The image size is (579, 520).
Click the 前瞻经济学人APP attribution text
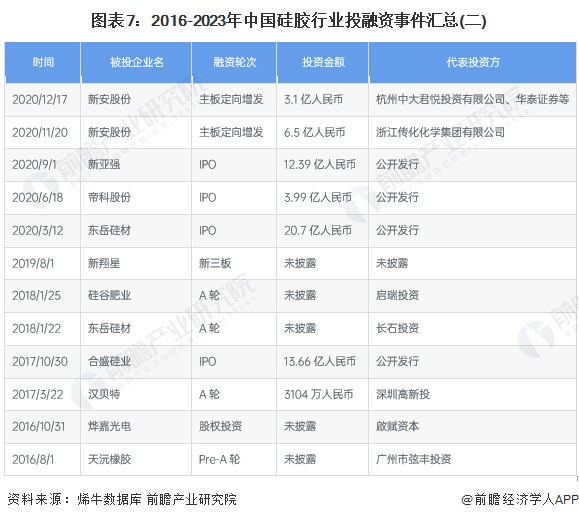click(520, 500)
